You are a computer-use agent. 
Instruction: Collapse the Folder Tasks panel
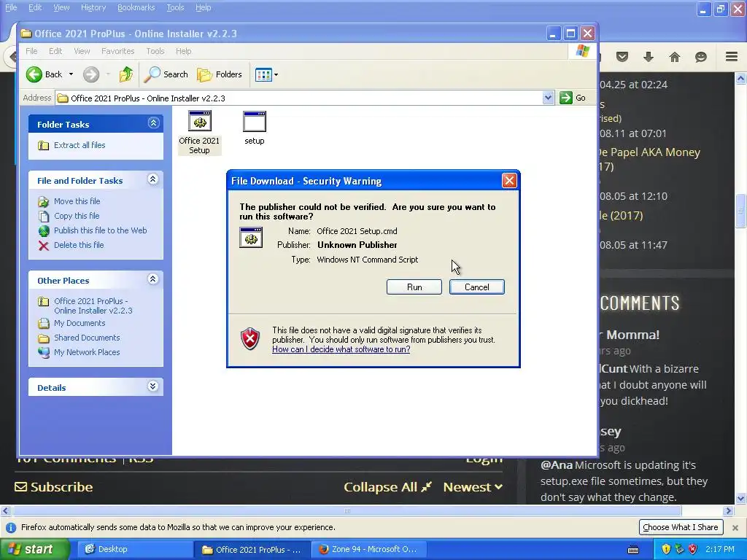click(153, 123)
